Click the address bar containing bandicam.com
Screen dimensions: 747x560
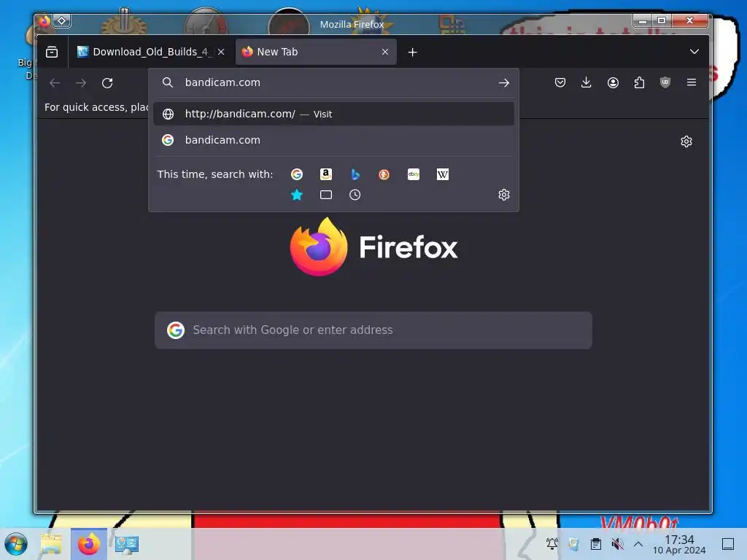tap(333, 82)
